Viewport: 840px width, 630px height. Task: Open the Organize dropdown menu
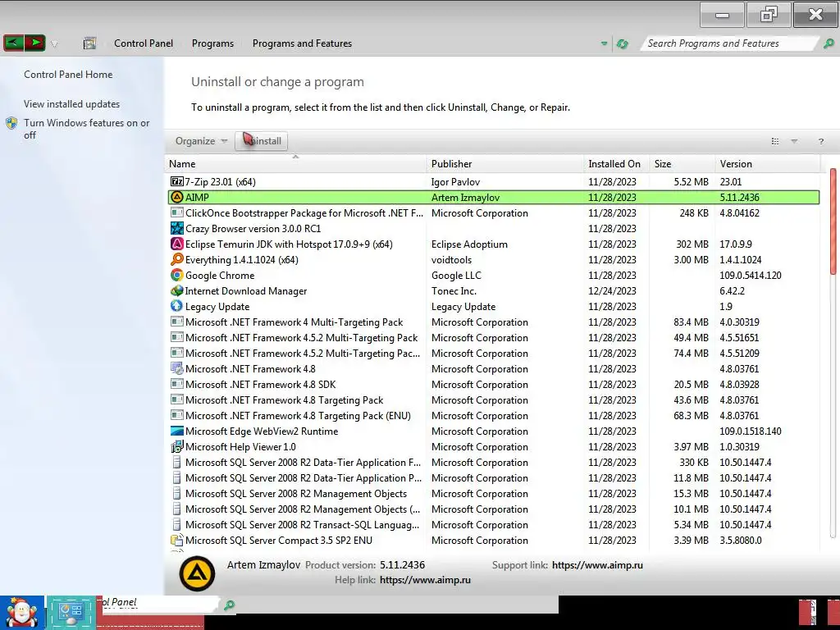click(202, 141)
